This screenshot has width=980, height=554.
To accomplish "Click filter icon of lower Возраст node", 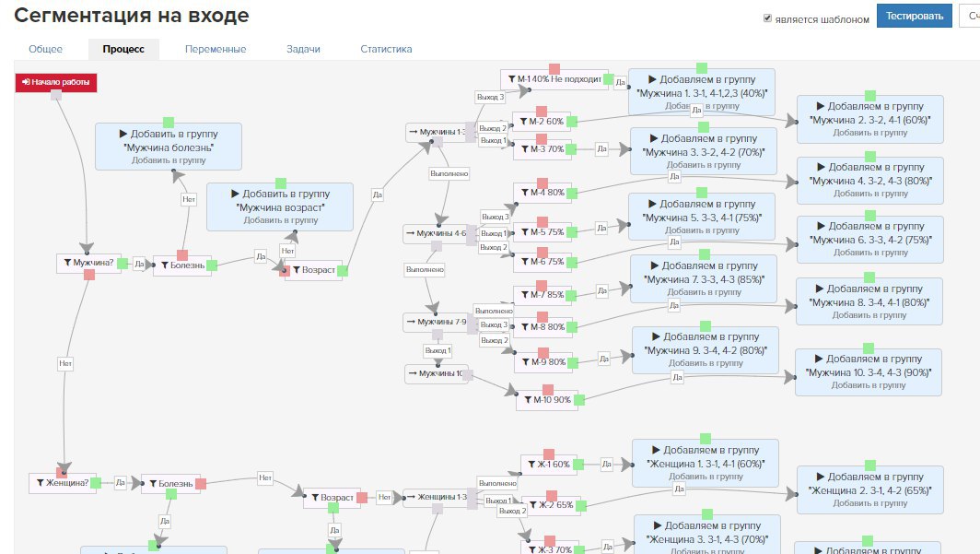I will (x=315, y=498).
